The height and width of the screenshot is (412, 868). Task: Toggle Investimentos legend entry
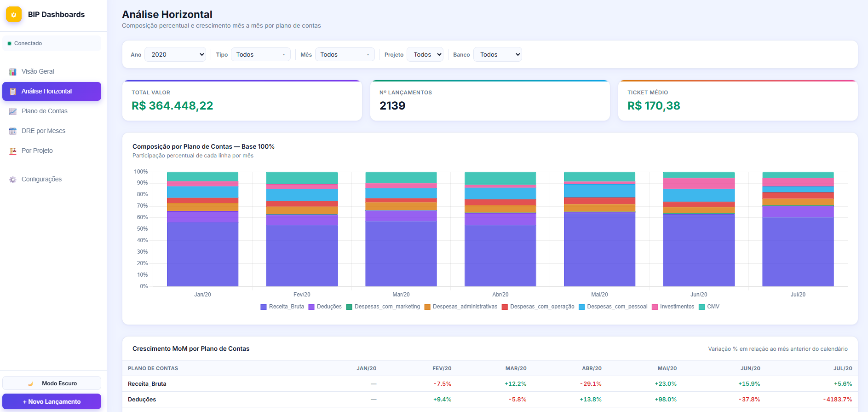(x=673, y=307)
